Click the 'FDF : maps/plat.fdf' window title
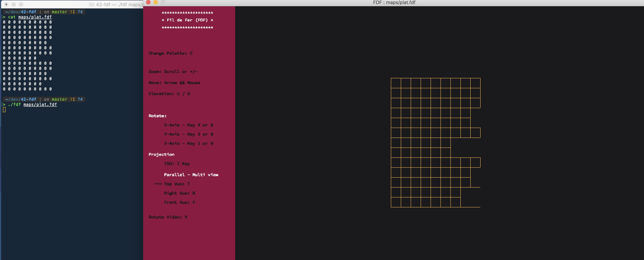This screenshot has height=260, width=644. 394,3
